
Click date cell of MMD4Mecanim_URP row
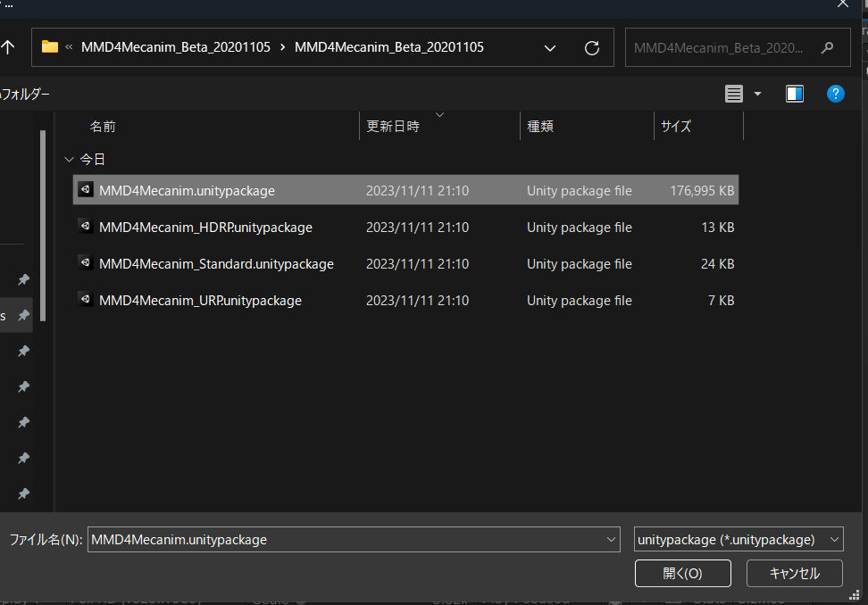tap(417, 301)
